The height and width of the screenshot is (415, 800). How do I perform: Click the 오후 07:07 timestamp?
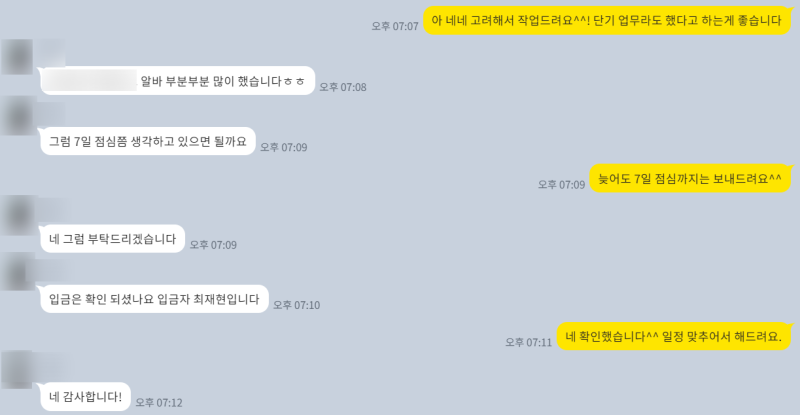(x=395, y=26)
